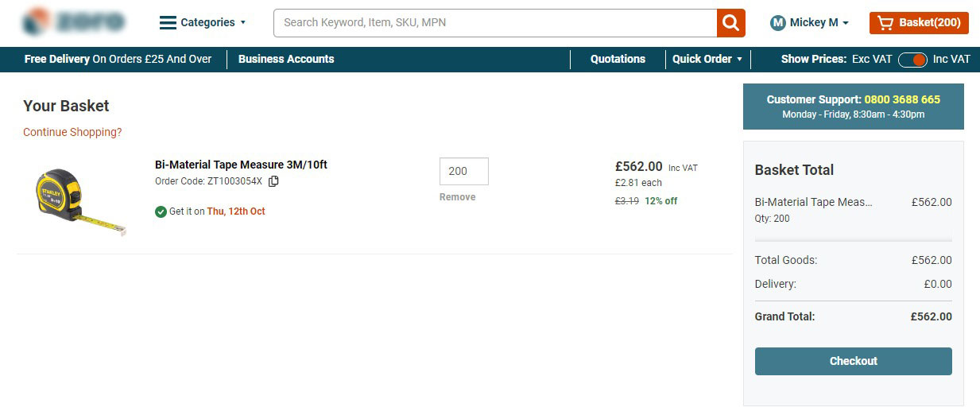
Task: Click the orange search magnifier button
Action: coord(731,23)
